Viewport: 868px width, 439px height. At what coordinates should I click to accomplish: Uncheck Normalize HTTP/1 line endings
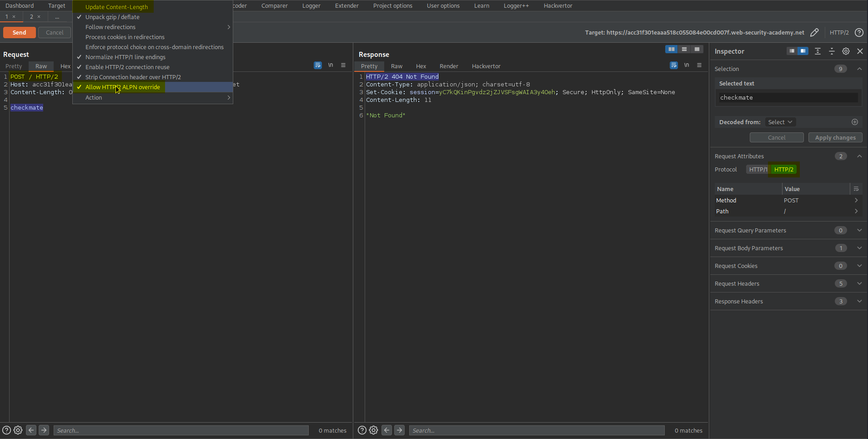click(x=153, y=57)
